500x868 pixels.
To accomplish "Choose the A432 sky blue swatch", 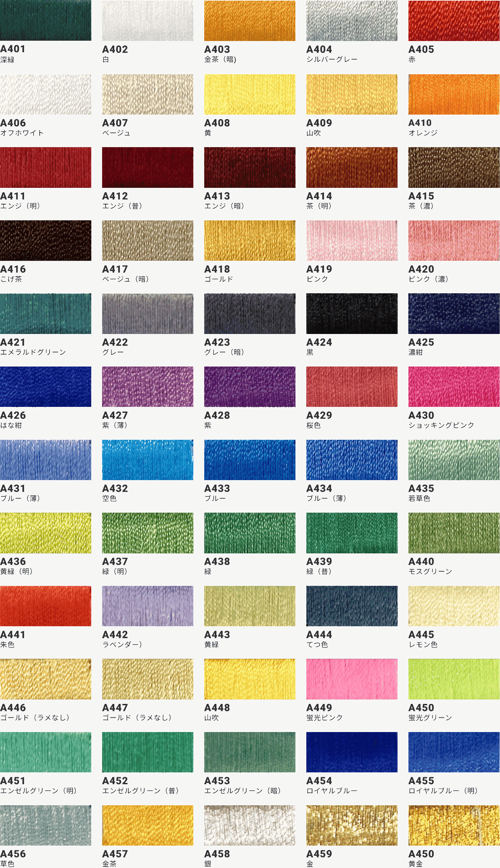I will tap(148, 460).
